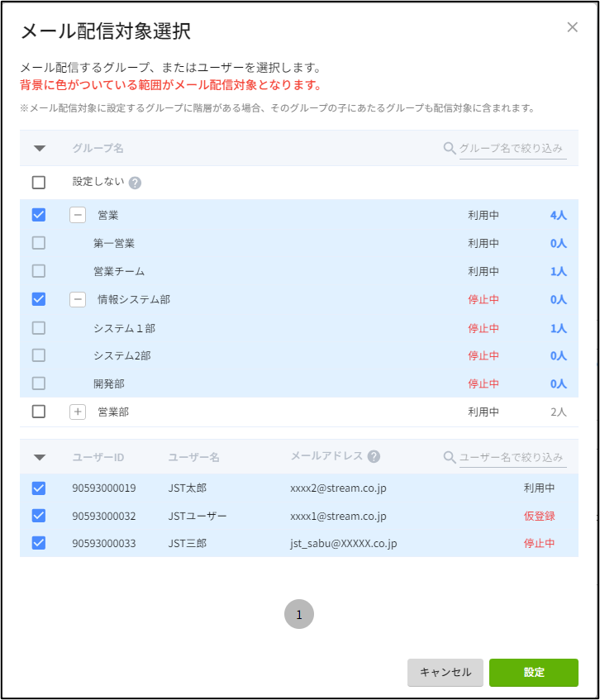This screenshot has height=700, width=600.
Task: Check the 第一営業 group checkbox
Action: click(x=39, y=243)
